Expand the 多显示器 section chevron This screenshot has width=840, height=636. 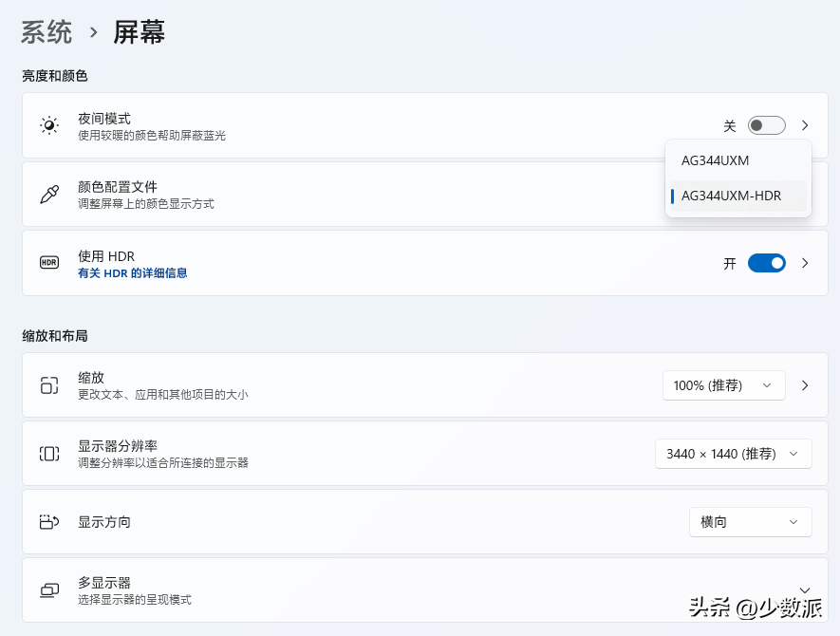click(x=805, y=590)
